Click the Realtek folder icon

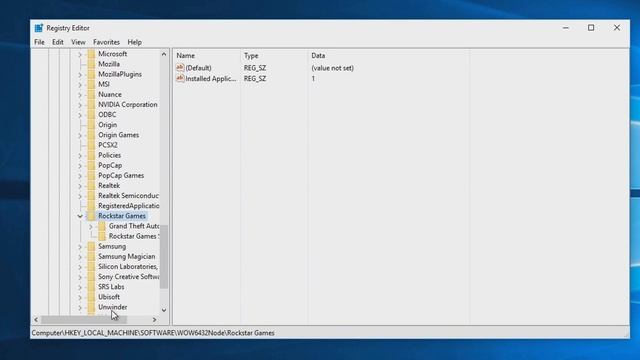91,185
